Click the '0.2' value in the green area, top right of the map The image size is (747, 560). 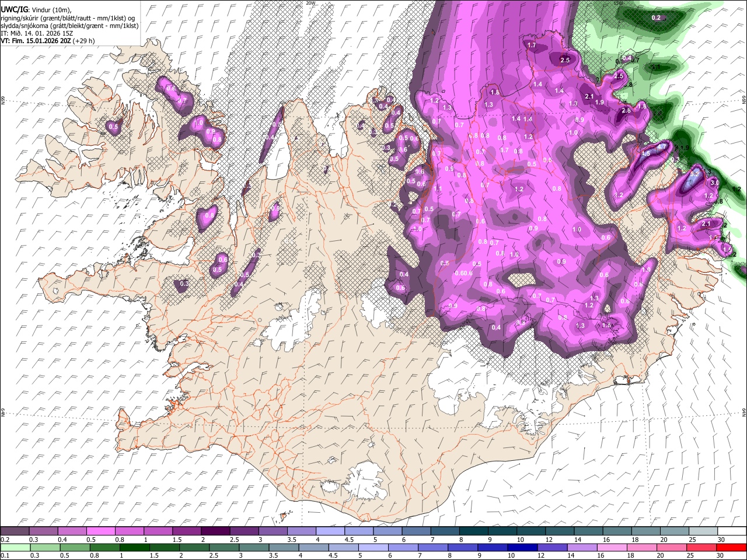click(x=656, y=17)
